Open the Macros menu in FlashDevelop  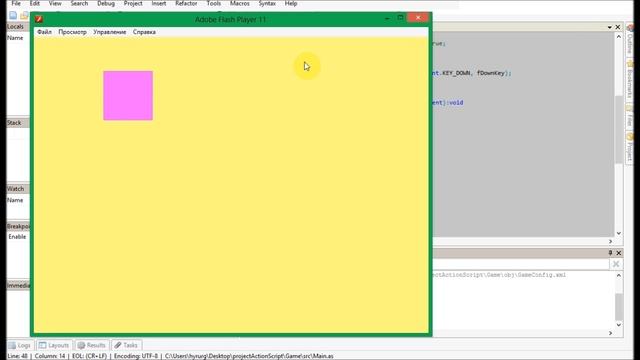(240, 3)
